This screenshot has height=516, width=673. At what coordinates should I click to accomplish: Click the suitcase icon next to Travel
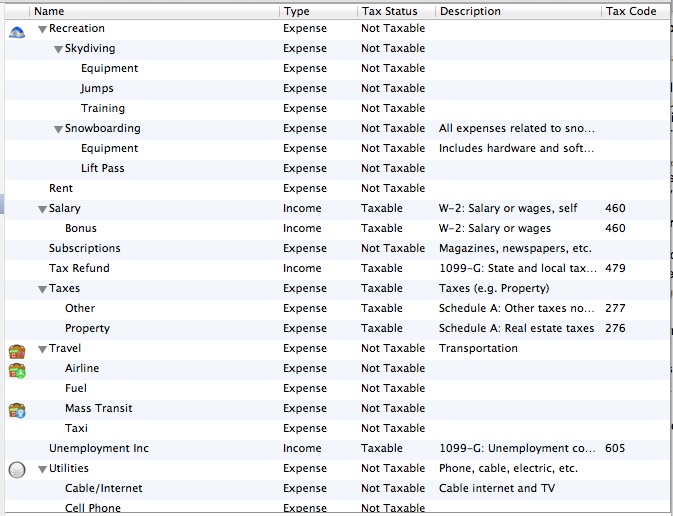[x=16, y=350]
